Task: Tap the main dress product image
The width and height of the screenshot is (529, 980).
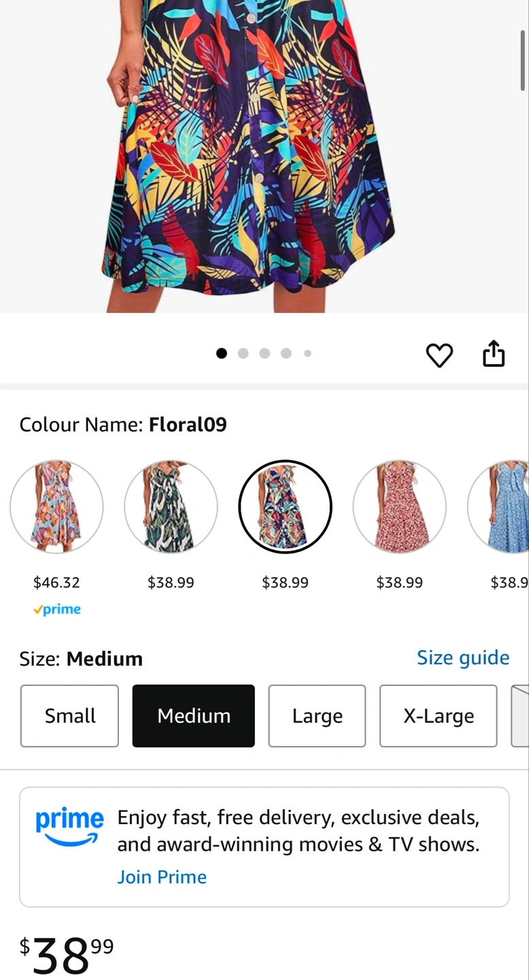Action: (264, 157)
